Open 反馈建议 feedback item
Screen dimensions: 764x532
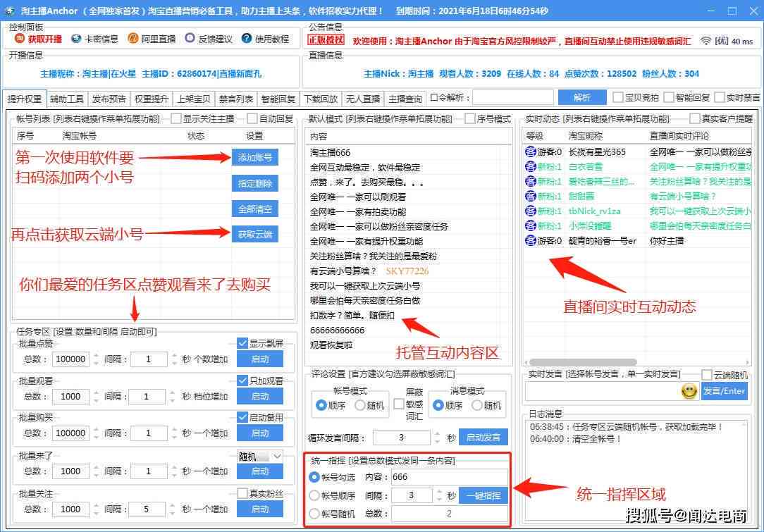tap(209, 39)
